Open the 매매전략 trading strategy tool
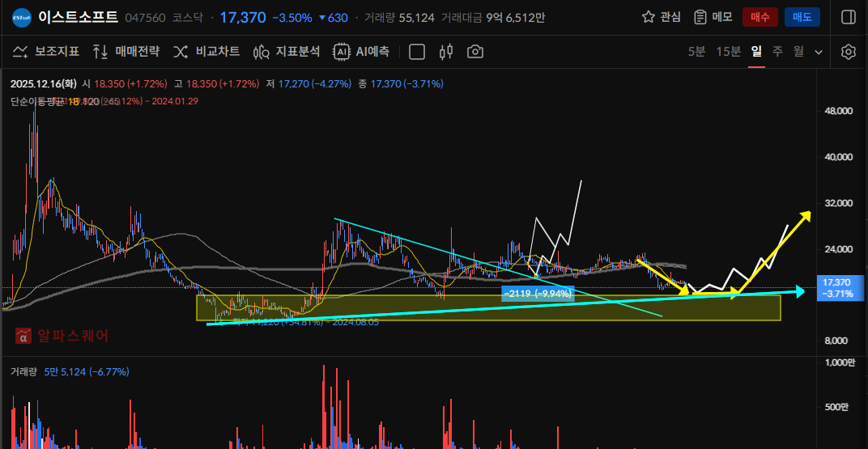 click(126, 52)
